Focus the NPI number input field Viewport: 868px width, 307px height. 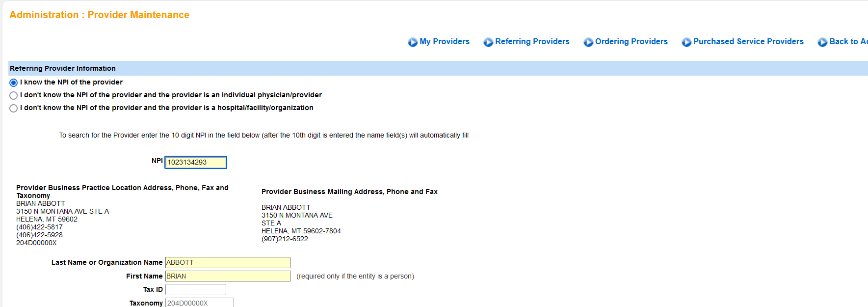(x=196, y=162)
